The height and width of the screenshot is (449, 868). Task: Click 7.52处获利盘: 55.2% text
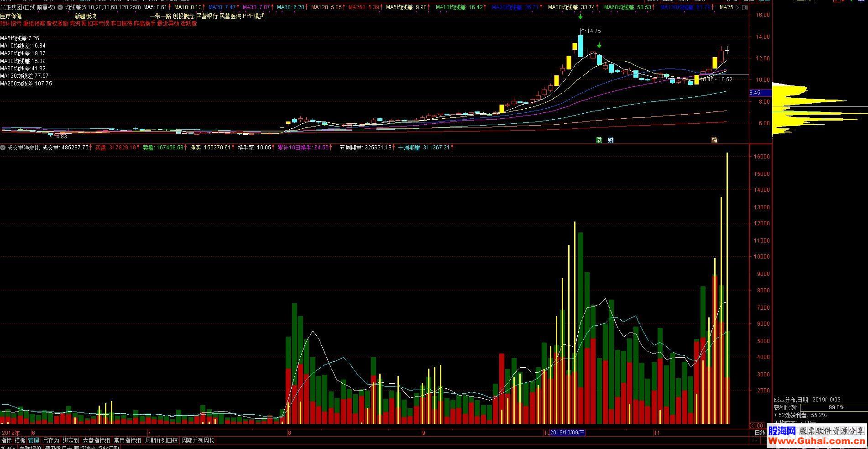click(800, 415)
